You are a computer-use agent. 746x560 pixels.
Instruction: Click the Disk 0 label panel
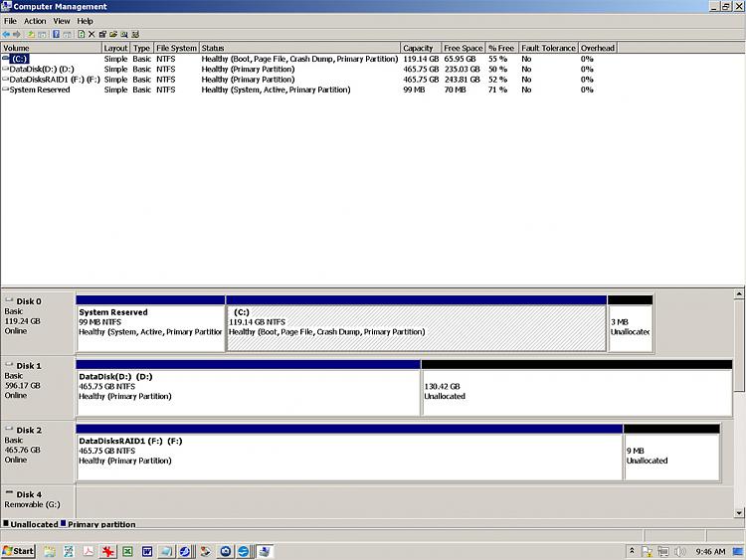point(38,323)
